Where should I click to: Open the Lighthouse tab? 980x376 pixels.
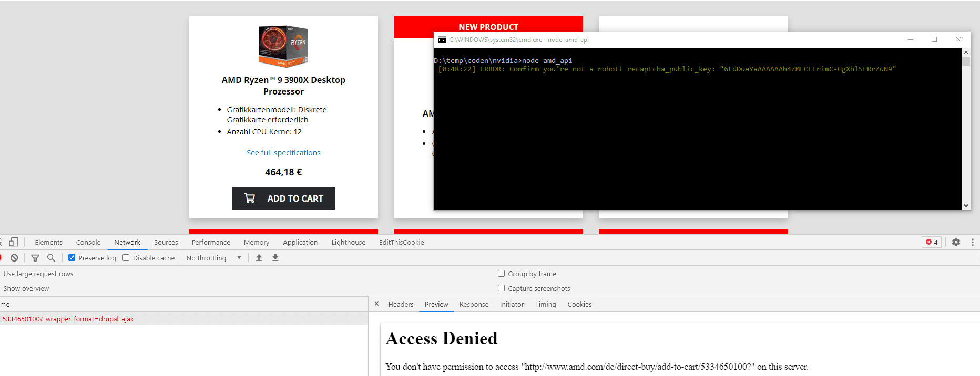click(348, 242)
